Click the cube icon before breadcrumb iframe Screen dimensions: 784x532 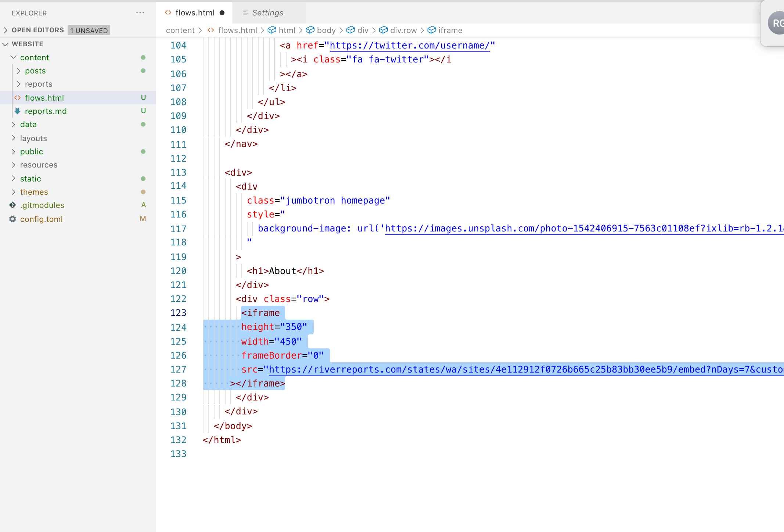[432, 30]
